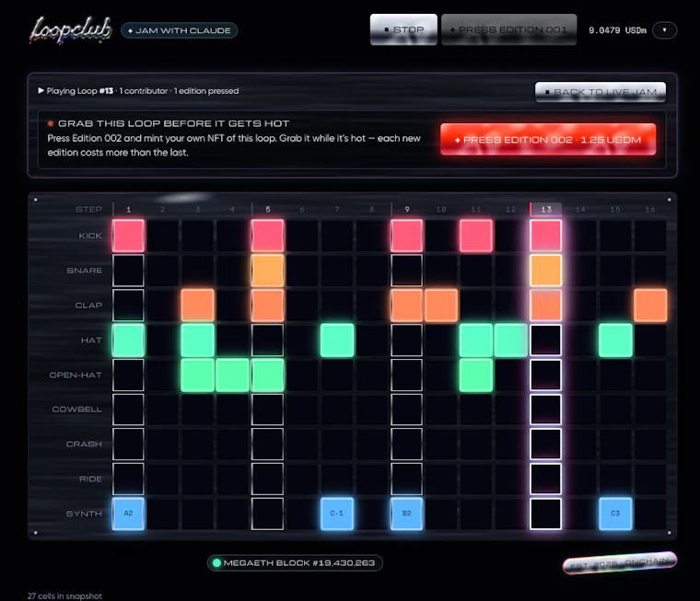Click the SNARE row label
Screen dimensions: 700x601
coord(85,271)
